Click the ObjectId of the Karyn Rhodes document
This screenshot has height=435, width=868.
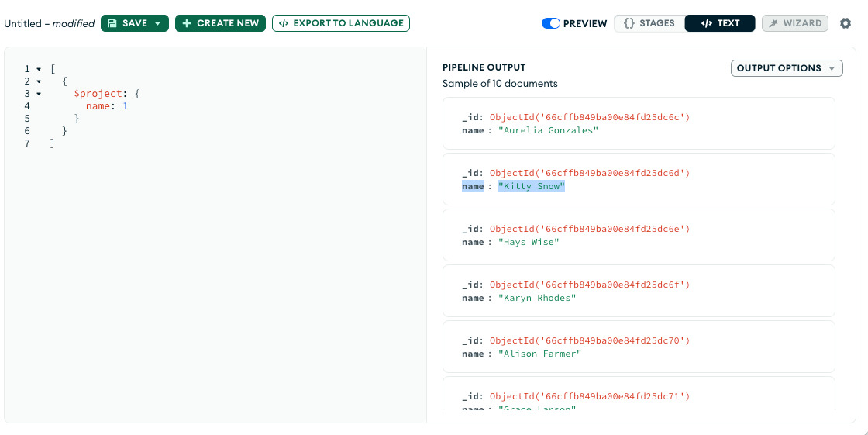coord(589,285)
